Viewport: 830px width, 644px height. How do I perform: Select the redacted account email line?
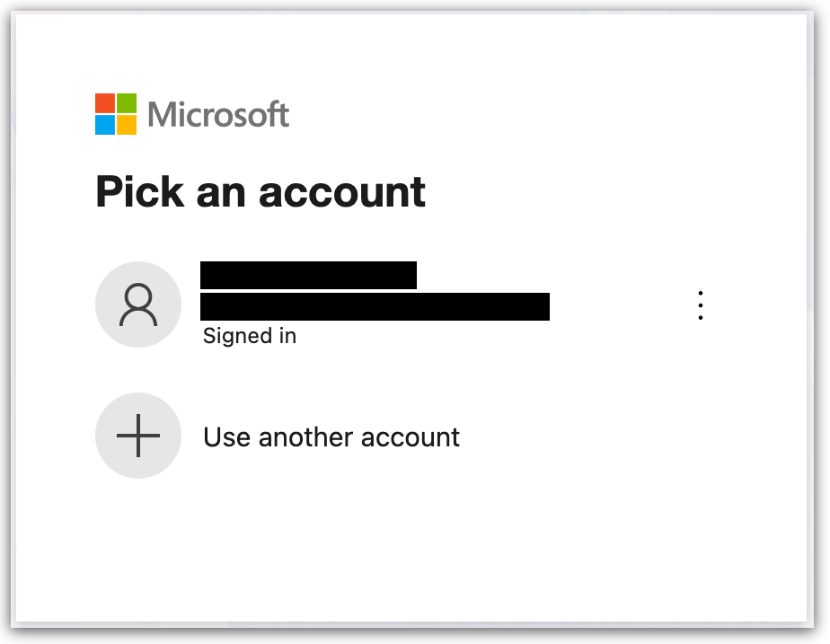point(375,306)
